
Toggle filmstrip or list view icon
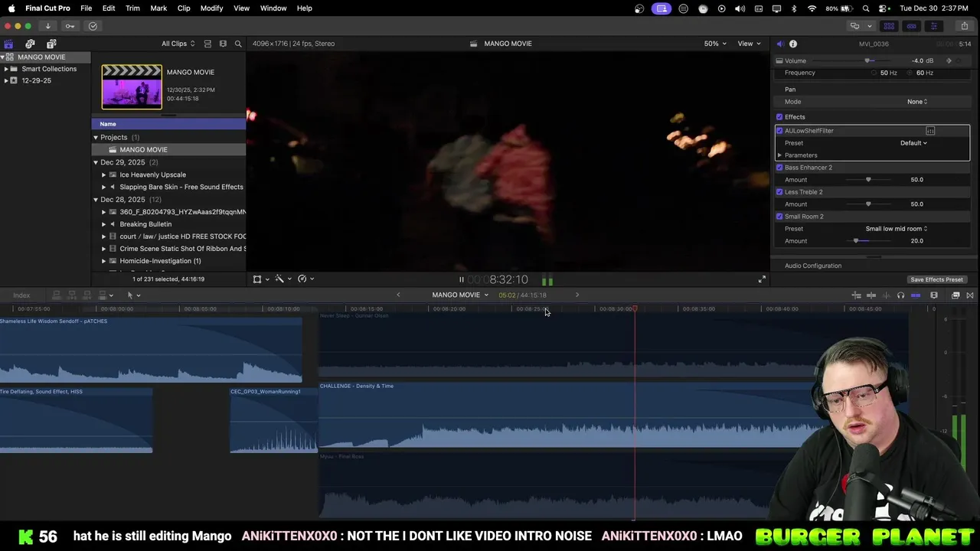click(x=207, y=44)
